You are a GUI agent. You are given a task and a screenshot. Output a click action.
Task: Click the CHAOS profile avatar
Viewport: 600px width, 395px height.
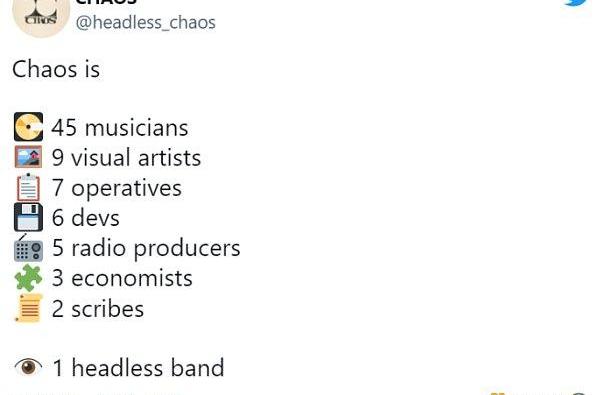41,15
